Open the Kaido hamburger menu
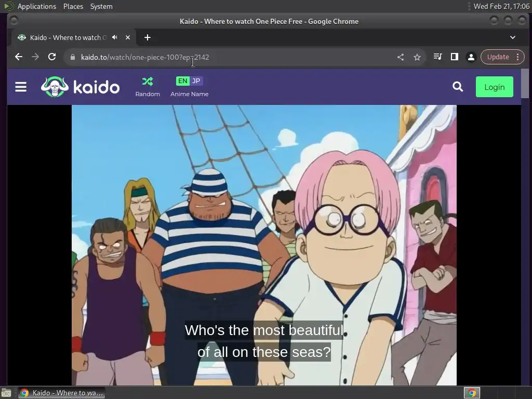Viewport: 532px width, 399px height. (x=21, y=87)
